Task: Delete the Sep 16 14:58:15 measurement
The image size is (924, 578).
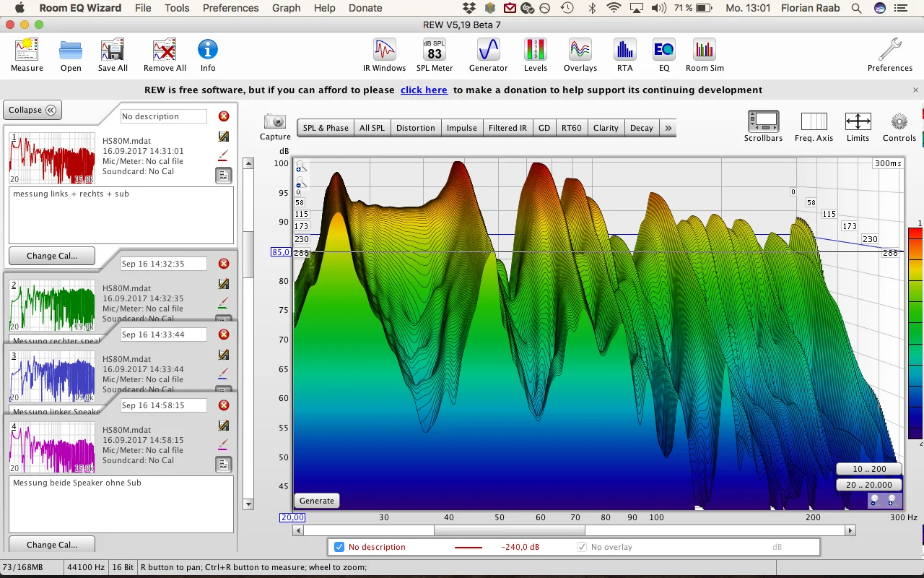Action: 224,405
